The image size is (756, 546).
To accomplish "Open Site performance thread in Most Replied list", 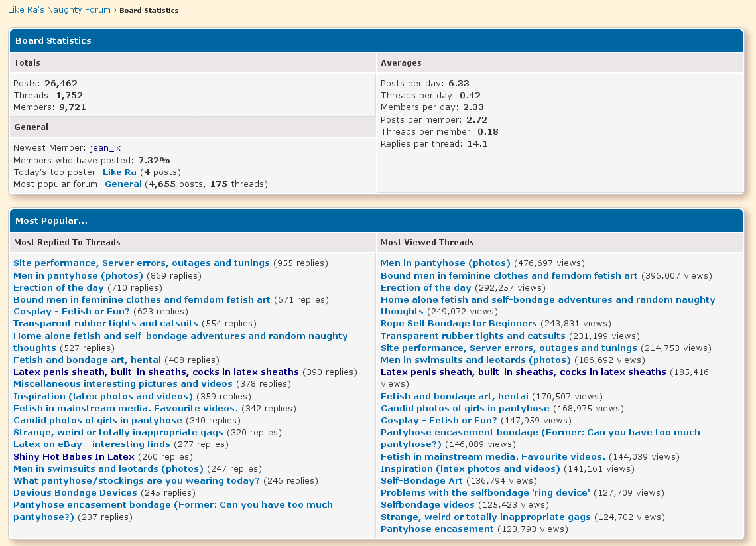I will [141, 263].
